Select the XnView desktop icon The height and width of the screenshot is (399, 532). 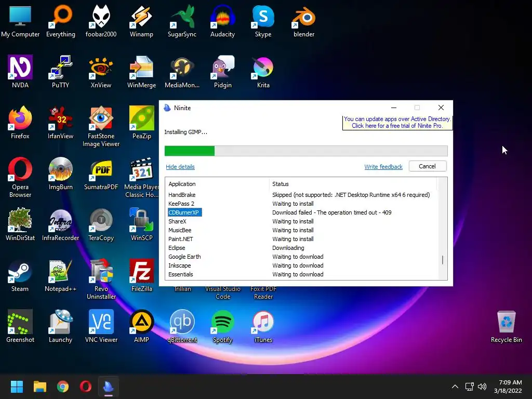(101, 72)
